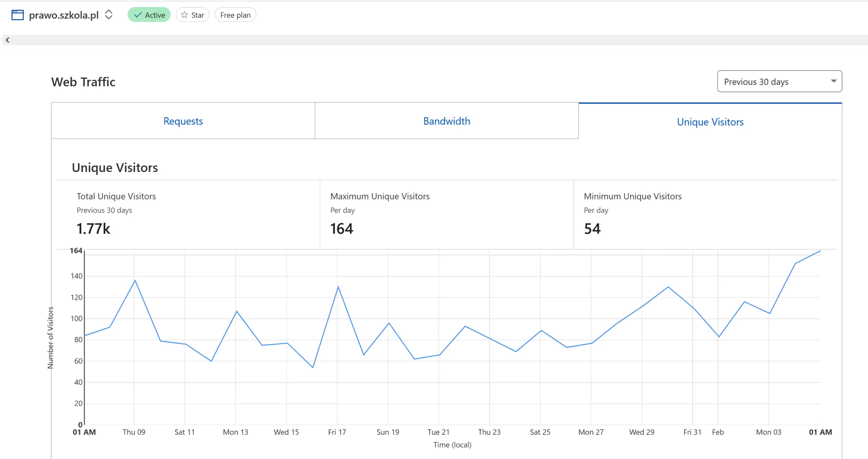Image resolution: width=868 pixels, height=459 pixels.
Task: Select the Unique Visitors tab
Action: [710, 122]
